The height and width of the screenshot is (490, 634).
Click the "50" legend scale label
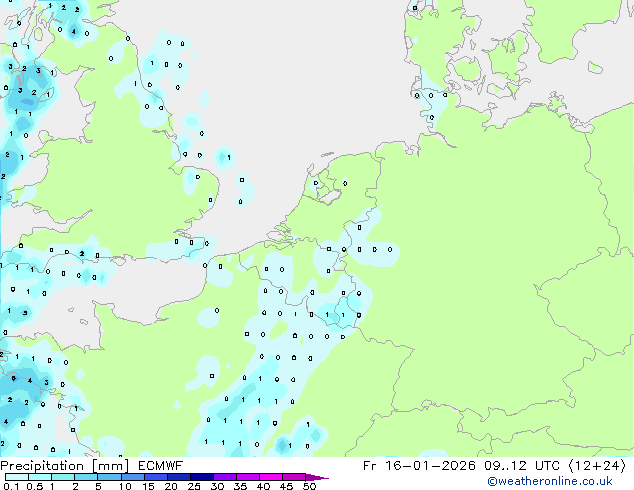[x=309, y=486]
